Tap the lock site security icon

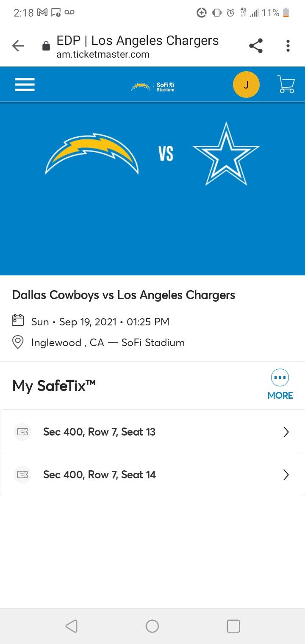[46, 46]
